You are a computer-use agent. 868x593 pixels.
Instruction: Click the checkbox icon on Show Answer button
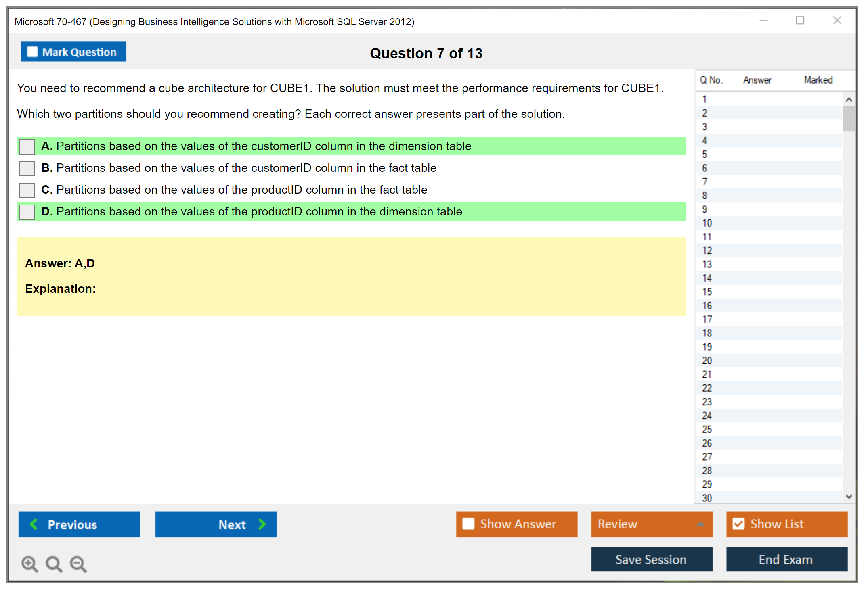pos(468,524)
